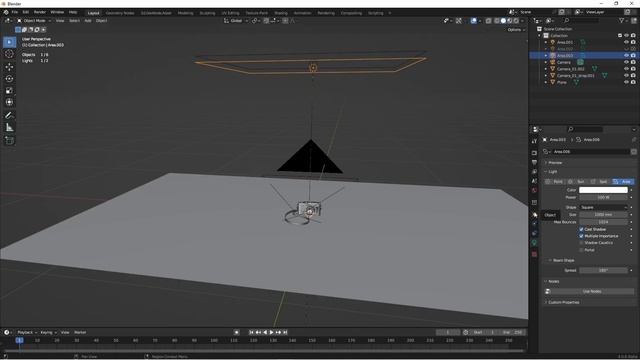Open the timeline Keying popover
The width and height of the screenshot is (640, 360).
[x=48, y=332]
